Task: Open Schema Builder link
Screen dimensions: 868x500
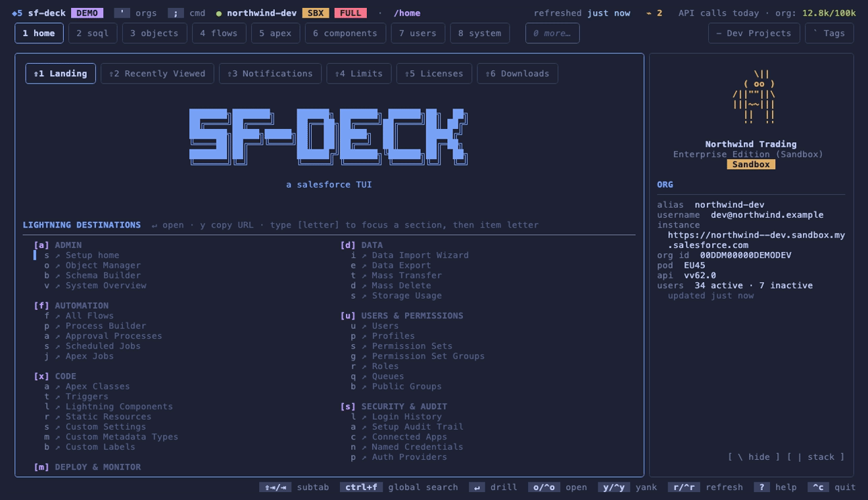Action: coord(93,276)
